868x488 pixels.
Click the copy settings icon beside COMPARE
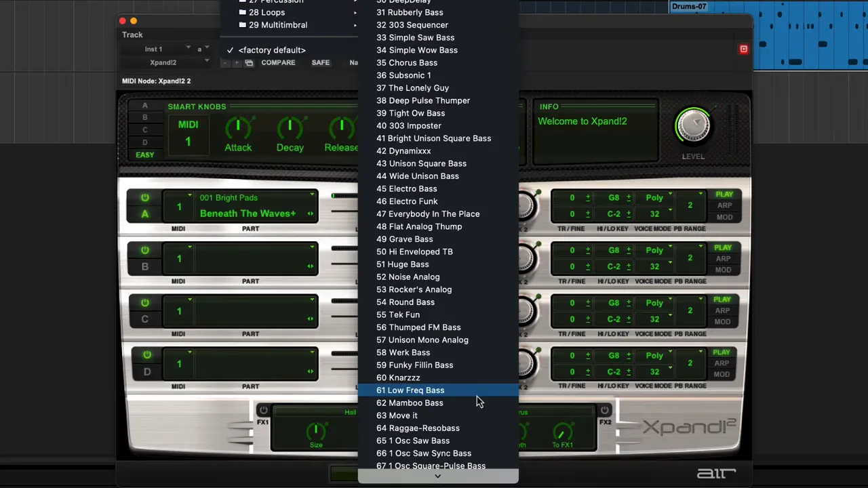pyautogui.click(x=249, y=63)
